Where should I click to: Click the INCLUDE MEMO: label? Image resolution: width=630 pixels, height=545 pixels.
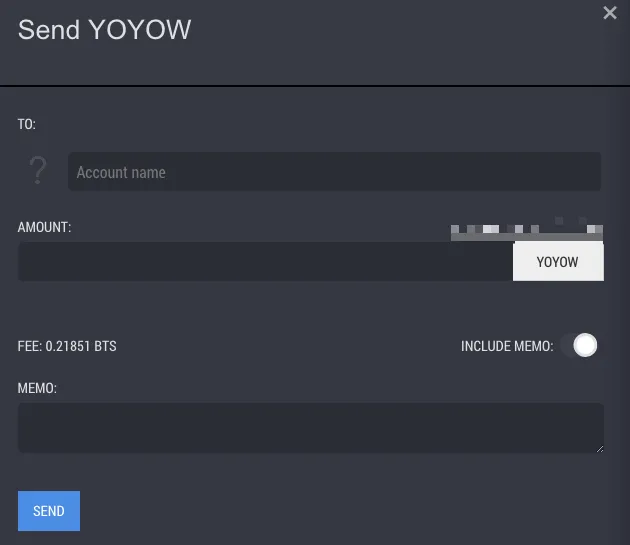pyautogui.click(x=507, y=346)
